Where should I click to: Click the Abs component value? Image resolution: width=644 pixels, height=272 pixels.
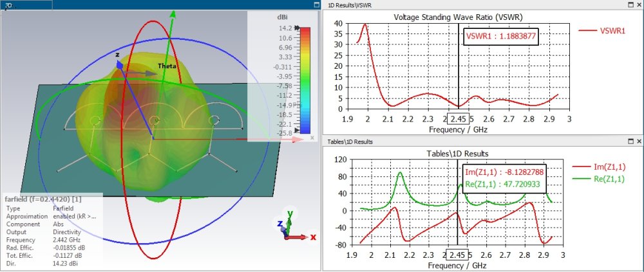click(x=57, y=224)
